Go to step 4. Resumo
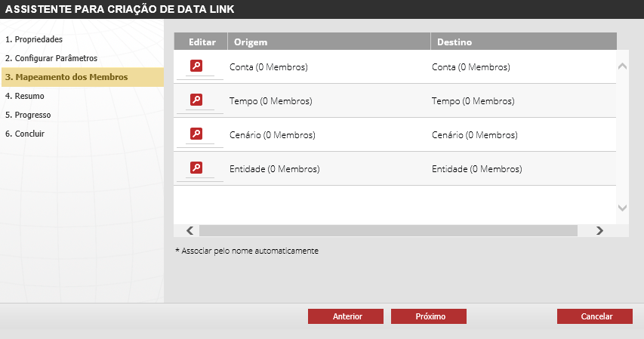644x339 pixels. pos(25,96)
